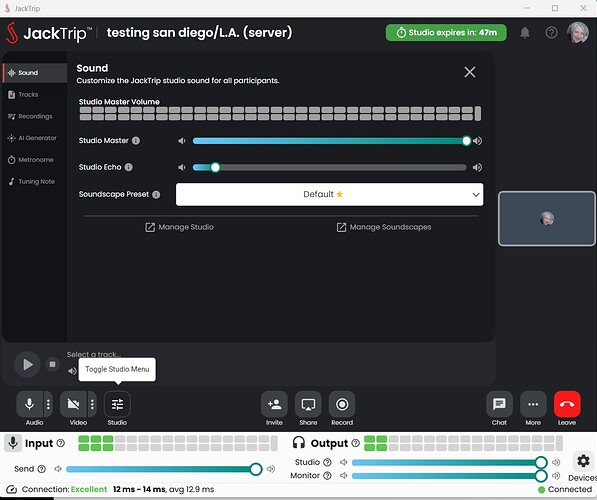
Task: Show Studio Echo info tooltip
Action: point(129,167)
